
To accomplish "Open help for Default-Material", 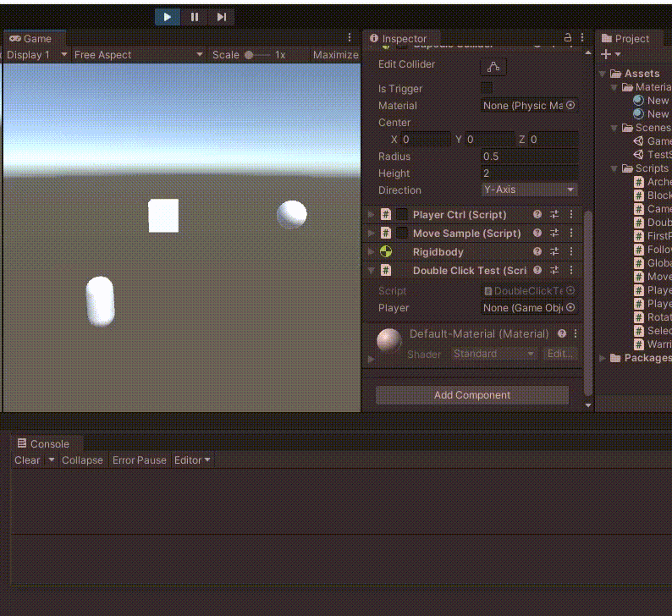I will pyautogui.click(x=562, y=333).
